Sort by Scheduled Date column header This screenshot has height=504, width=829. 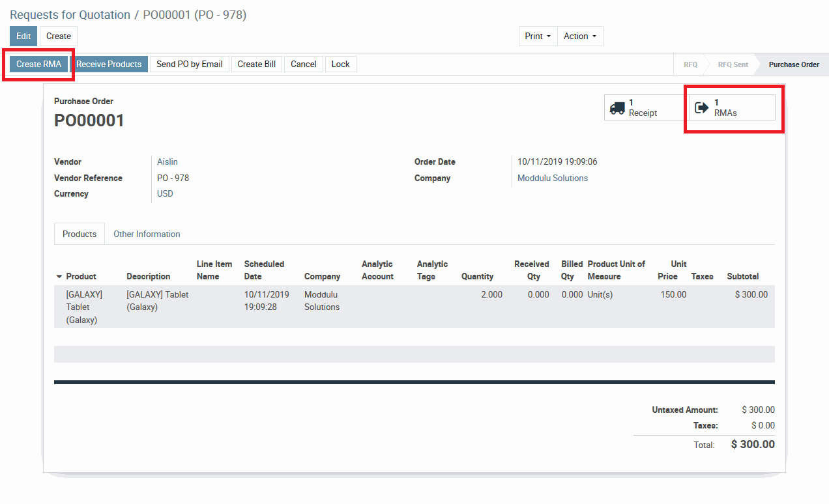(x=264, y=270)
